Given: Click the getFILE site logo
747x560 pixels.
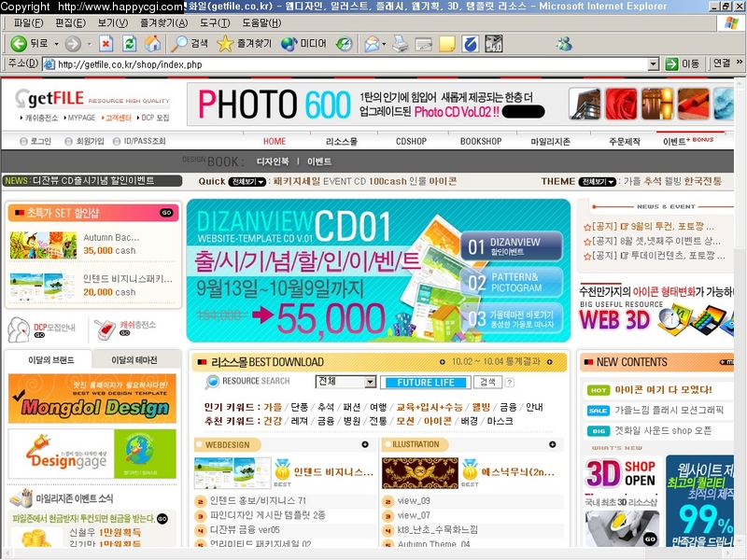Looking at the screenshot, I should click(49, 99).
